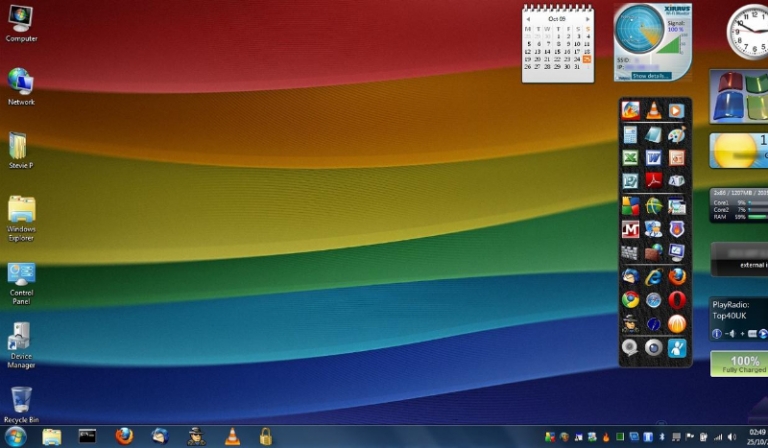Open the padlock icon on the taskbar
The height and width of the screenshot is (448, 768).
[265, 436]
